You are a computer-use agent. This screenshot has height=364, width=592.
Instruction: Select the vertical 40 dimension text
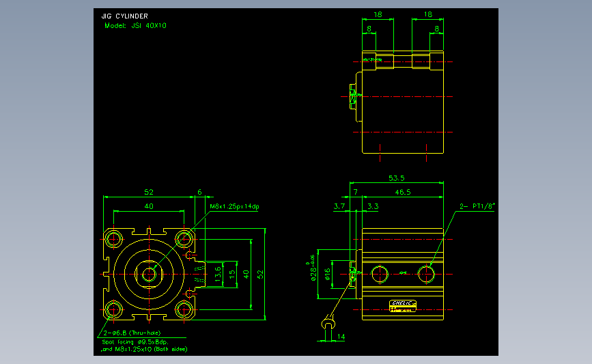246,275
